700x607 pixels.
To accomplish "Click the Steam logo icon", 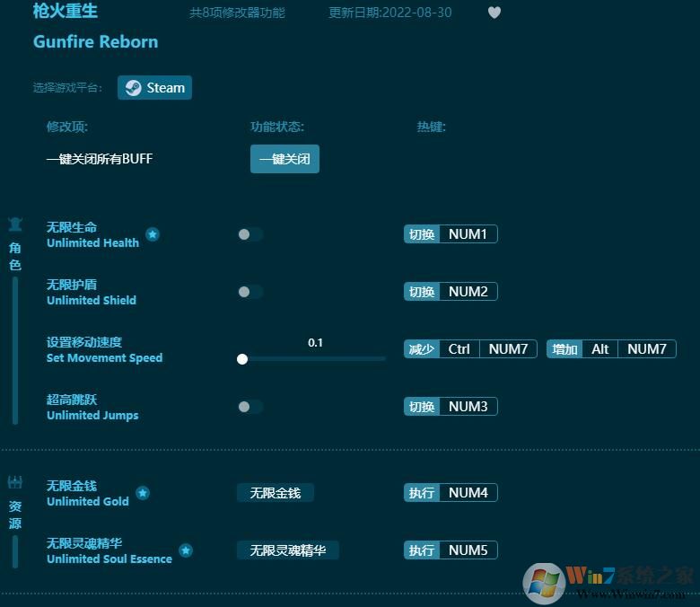I will (x=133, y=87).
